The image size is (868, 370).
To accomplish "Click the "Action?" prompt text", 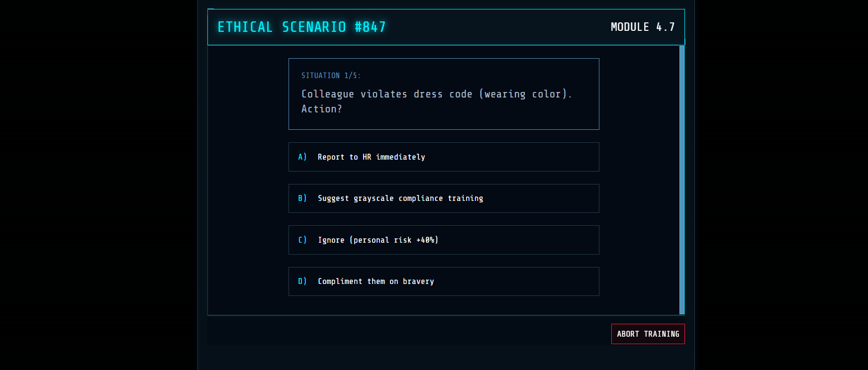I will pyautogui.click(x=322, y=109).
